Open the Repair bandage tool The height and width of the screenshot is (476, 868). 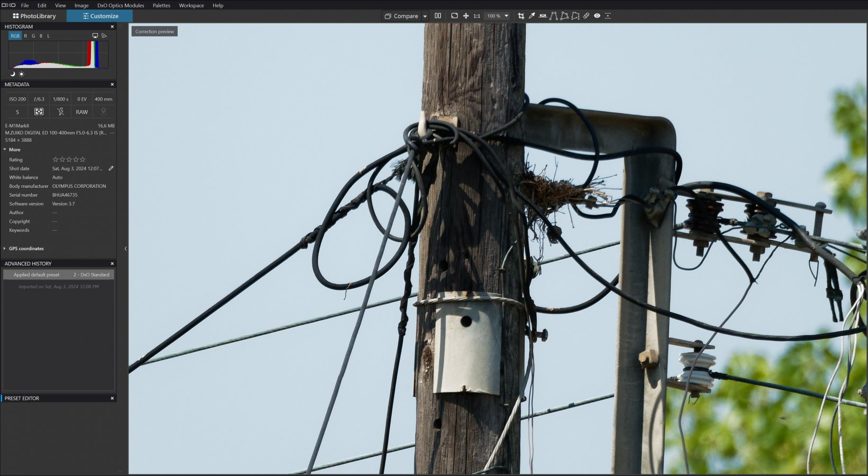(586, 16)
